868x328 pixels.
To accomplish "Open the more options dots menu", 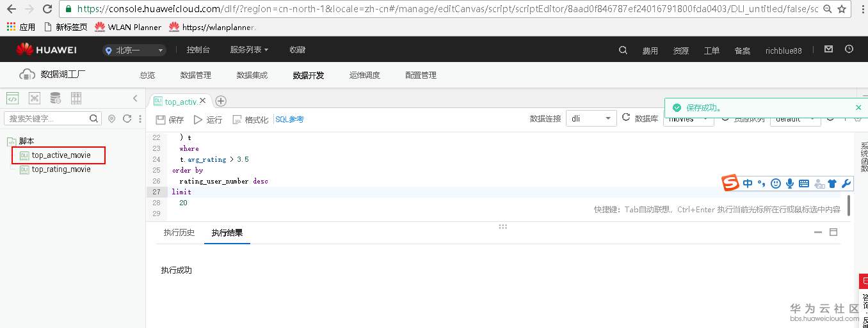I will click(x=140, y=118).
